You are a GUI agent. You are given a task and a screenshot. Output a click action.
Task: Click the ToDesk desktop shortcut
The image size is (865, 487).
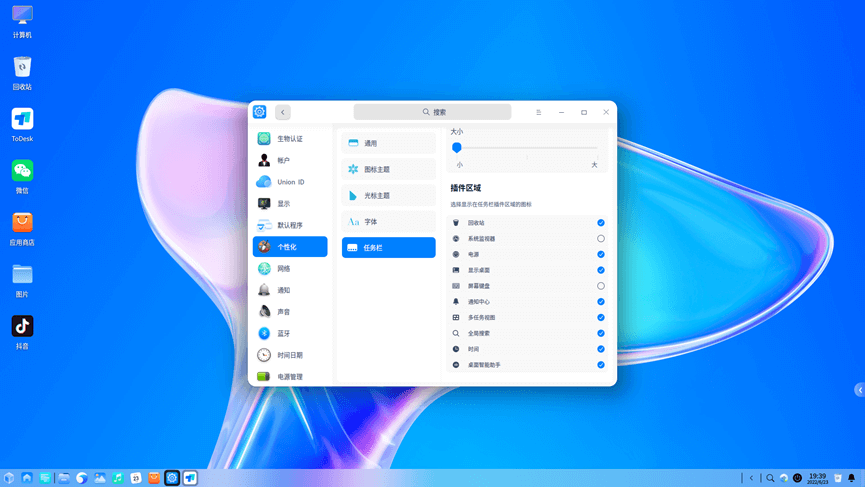pos(22,119)
